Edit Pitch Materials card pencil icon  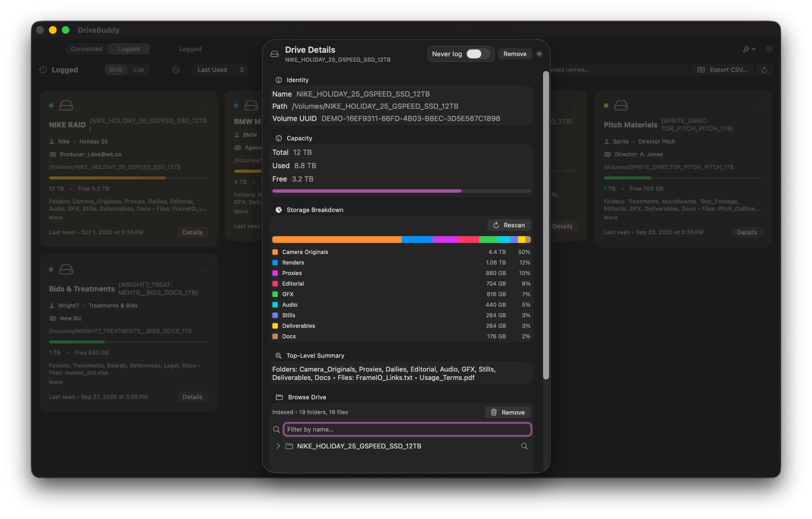(760, 105)
